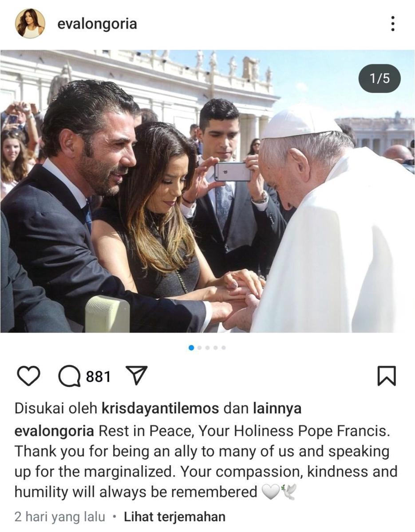Click 'Lihat terjemahan' to translate caption
The image size is (415, 532).
174,516
